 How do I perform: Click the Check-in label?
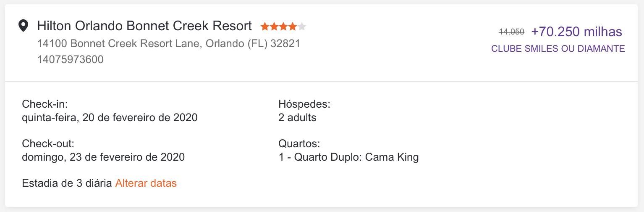(x=45, y=104)
